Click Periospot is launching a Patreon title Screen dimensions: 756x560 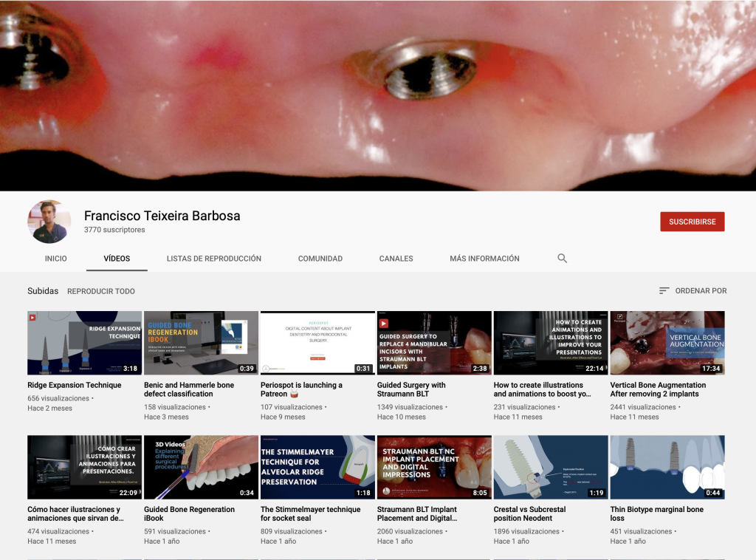[301, 389]
